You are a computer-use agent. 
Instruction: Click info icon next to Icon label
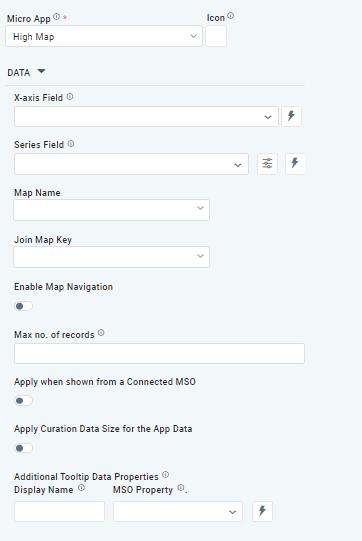click(x=231, y=16)
